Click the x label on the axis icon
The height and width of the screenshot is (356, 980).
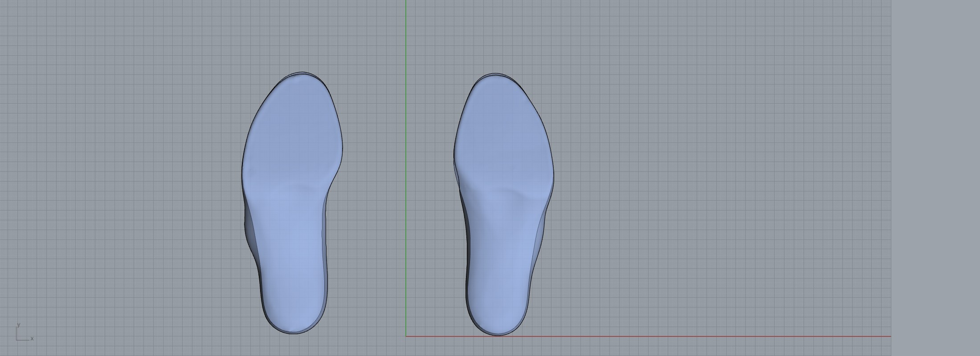click(32, 339)
